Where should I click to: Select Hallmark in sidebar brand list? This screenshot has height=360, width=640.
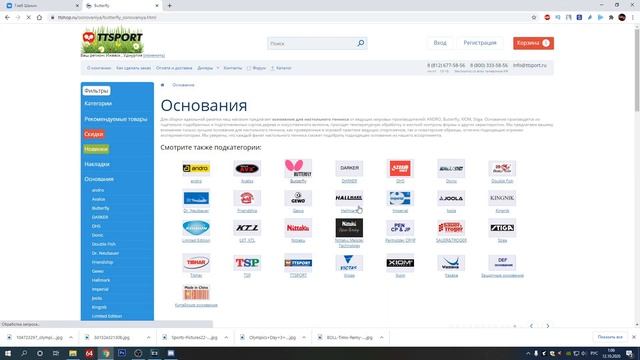coord(101,280)
